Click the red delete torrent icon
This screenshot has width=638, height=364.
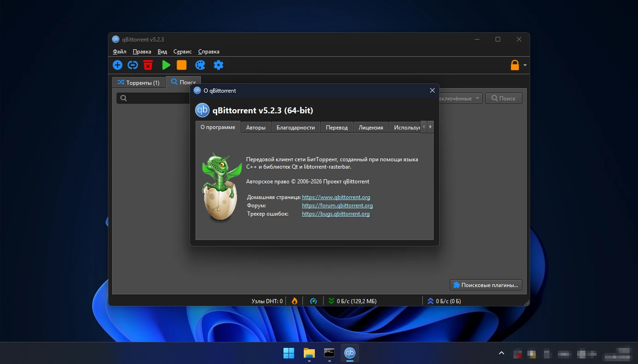(x=148, y=65)
